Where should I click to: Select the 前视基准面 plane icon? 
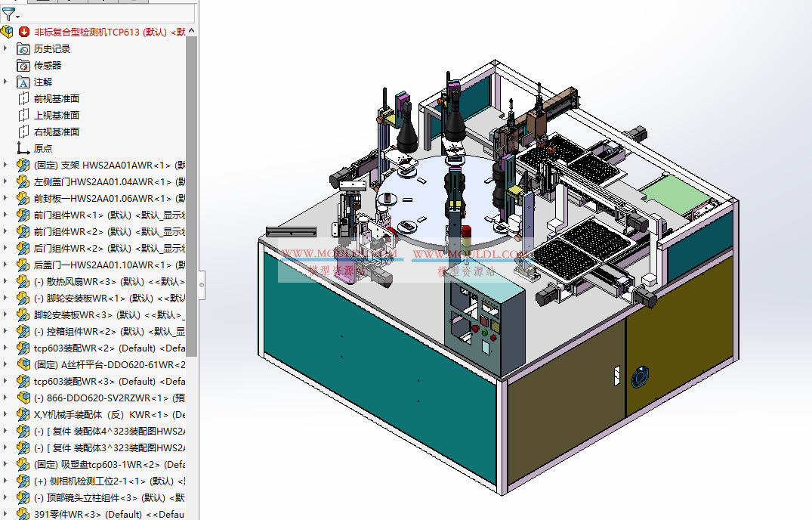(x=23, y=99)
